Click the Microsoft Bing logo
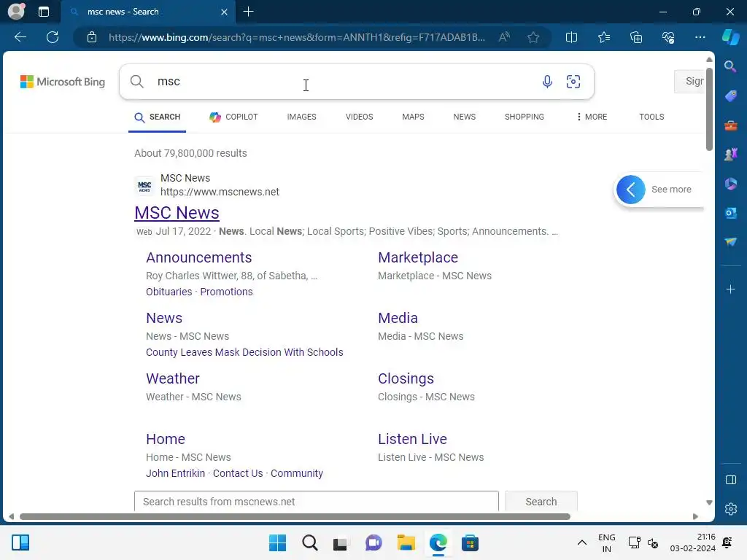 click(x=63, y=82)
